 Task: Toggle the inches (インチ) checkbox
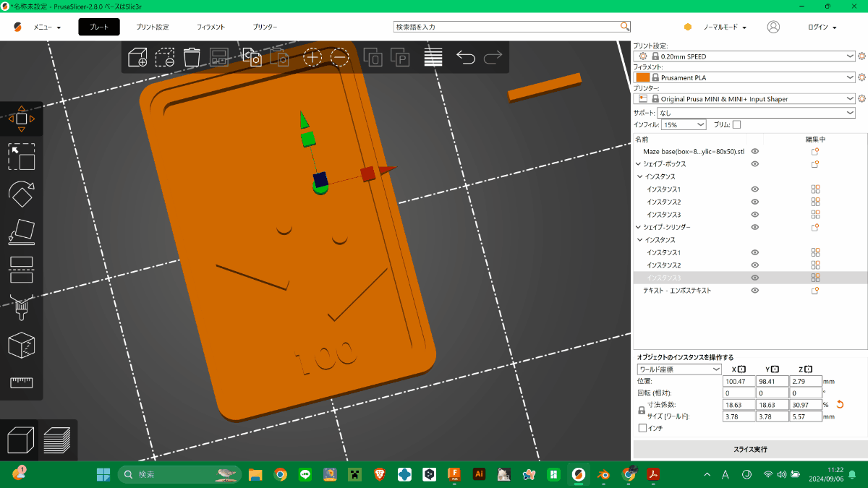tap(642, 428)
